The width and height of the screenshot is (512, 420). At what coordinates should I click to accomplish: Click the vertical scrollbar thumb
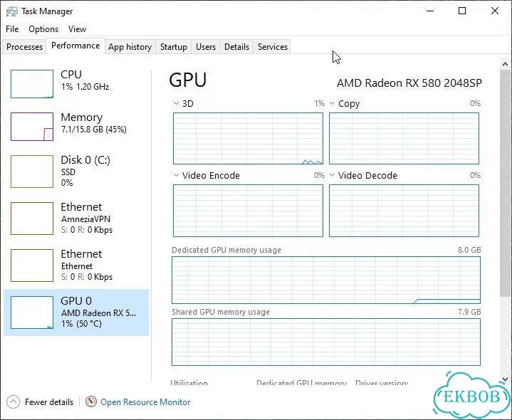pos(505,183)
